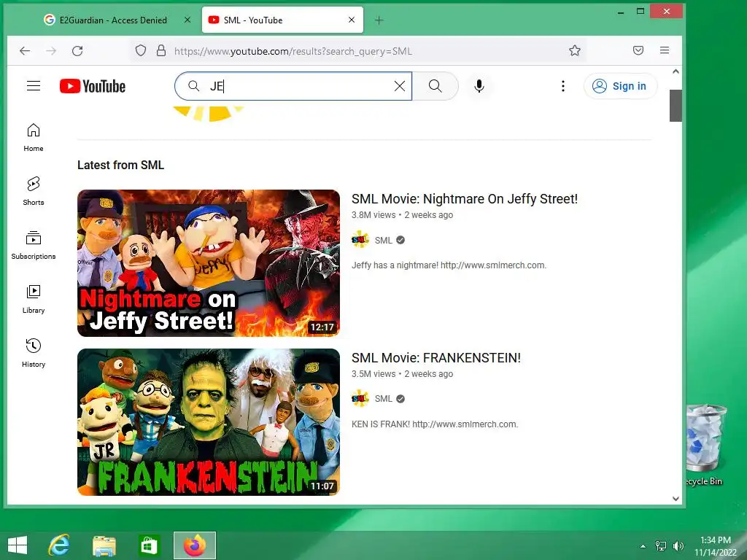View site security padlock info
Image resolution: width=747 pixels, height=560 pixels.
[161, 50]
